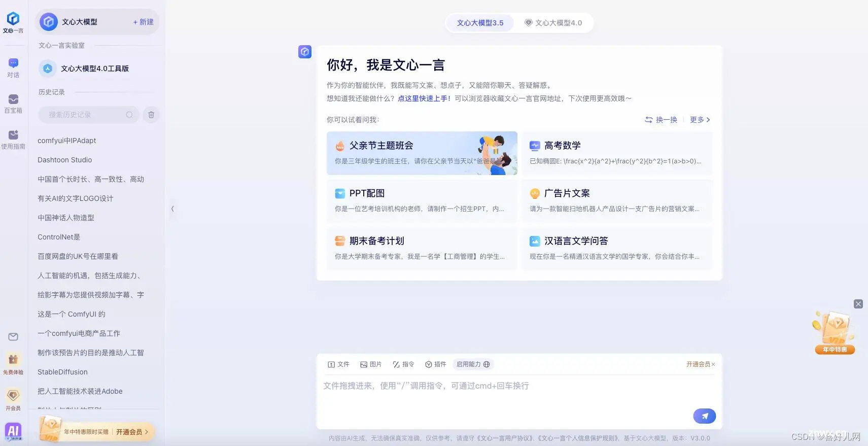Click the 文心一言 logo icon

pos(13,19)
